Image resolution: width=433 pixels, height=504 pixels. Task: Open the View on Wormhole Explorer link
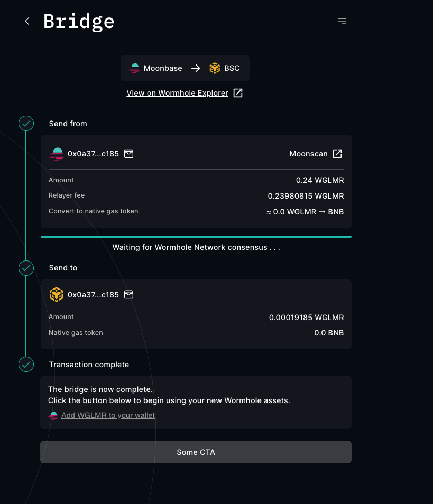coord(177,92)
